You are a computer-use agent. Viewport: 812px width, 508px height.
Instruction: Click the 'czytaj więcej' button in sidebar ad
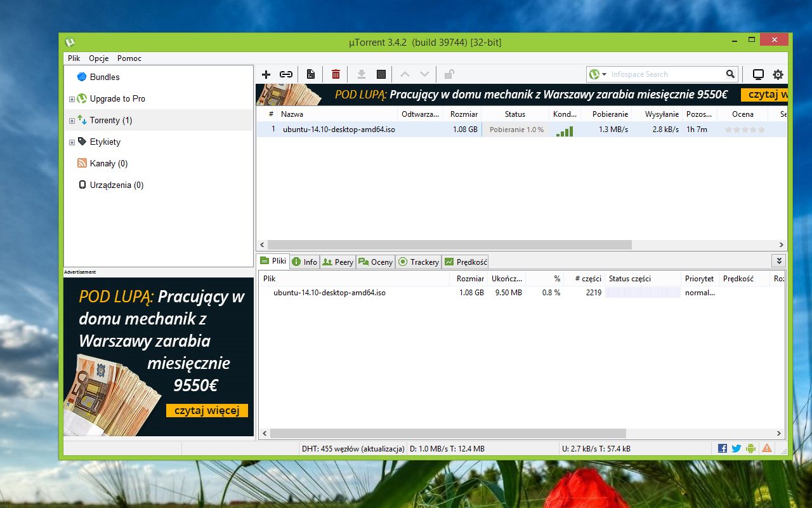coord(207,411)
